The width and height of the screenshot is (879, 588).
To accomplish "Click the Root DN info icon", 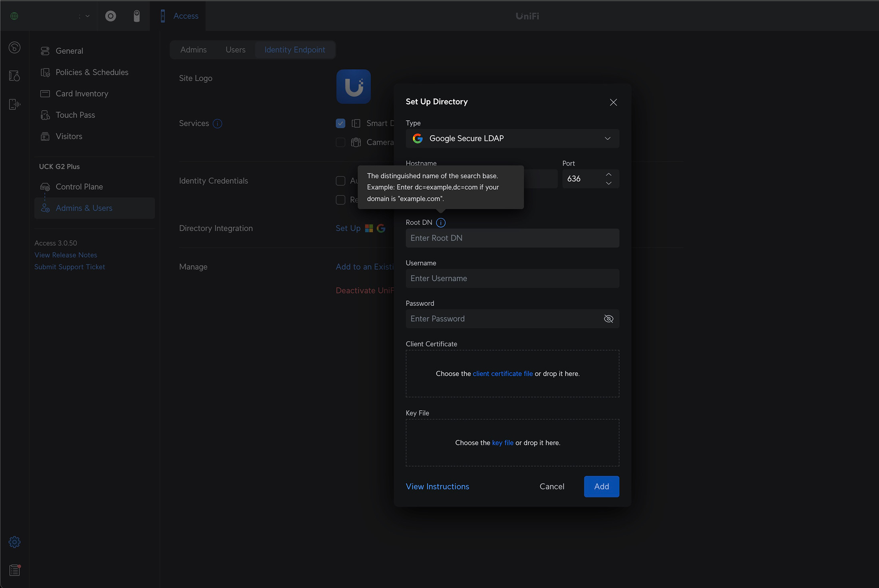I will (441, 222).
